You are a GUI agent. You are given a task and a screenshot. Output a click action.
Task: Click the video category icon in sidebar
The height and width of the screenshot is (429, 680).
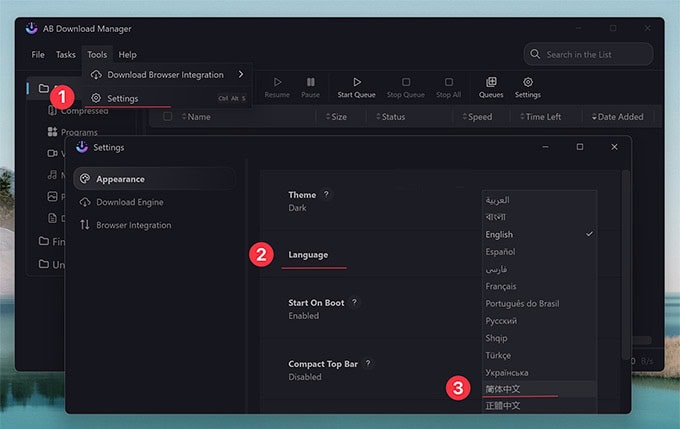pyautogui.click(x=52, y=153)
